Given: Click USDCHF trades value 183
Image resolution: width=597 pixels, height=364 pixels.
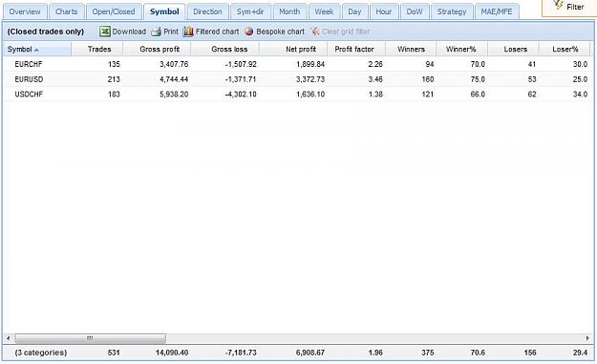Looking at the screenshot, I should point(114,95).
